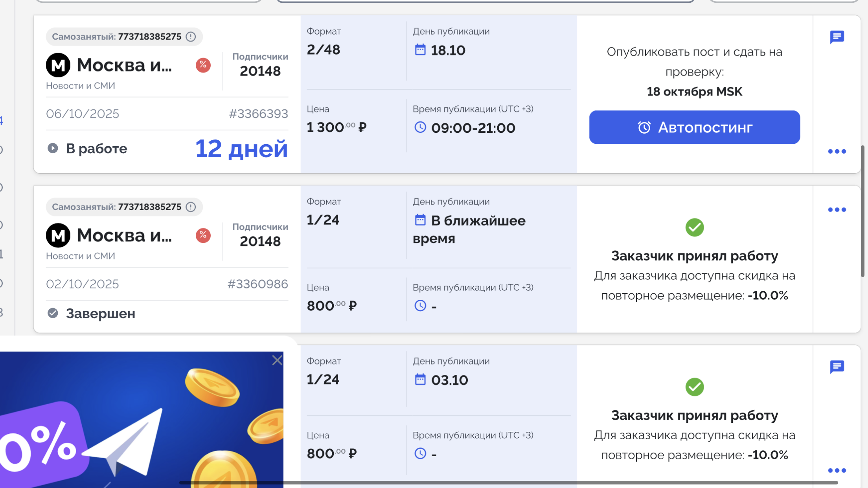
Task: Click red percent badge in first card
Action: click(x=203, y=65)
